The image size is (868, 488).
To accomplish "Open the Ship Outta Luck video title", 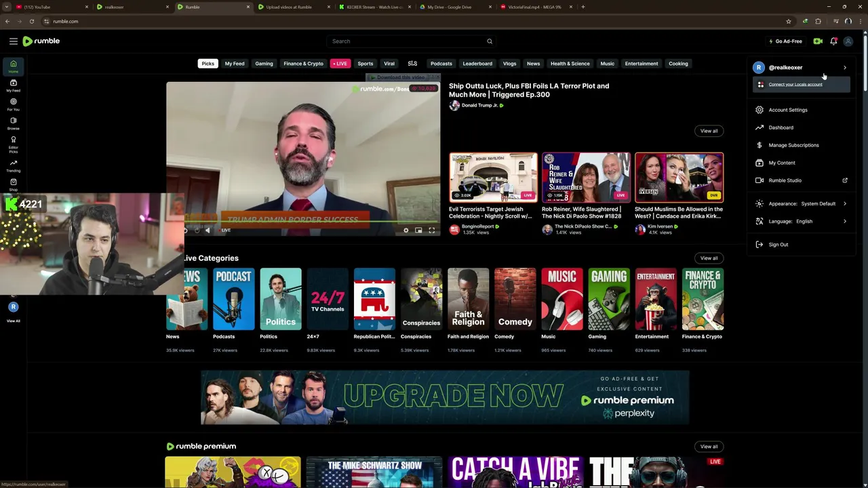I will [x=529, y=90].
